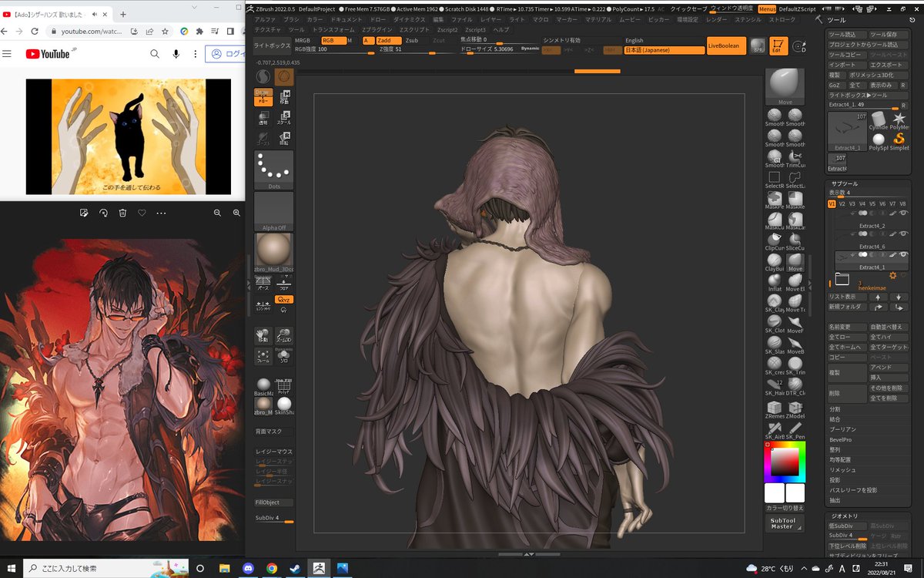Activate the Edit mode button
The height and width of the screenshot is (578, 924).
click(x=778, y=45)
